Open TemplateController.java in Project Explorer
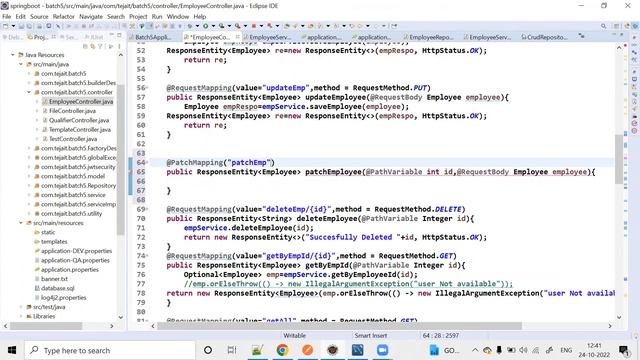The height and width of the screenshot is (360, 640). (x=80, y=130)
